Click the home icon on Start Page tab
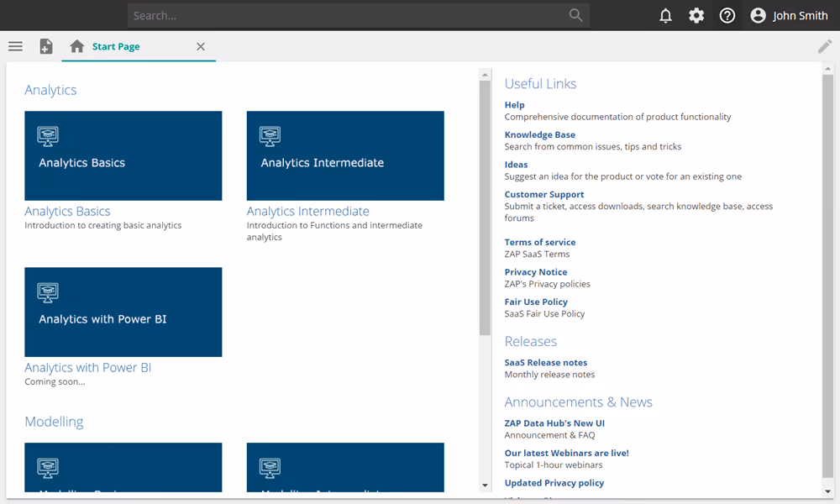The width and height of the screenshot is (840, 504). pyautogui.click(x=77, y=46)
